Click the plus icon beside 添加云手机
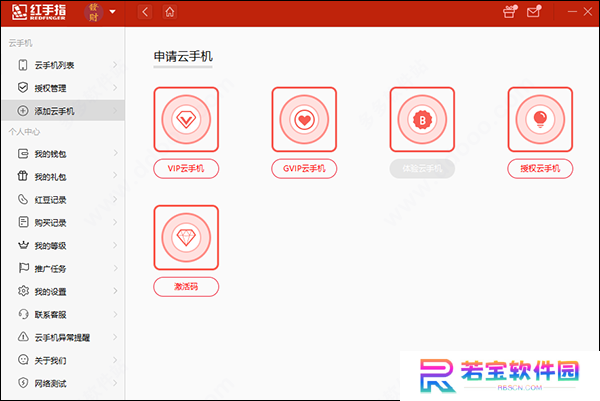This screenshot has width=600, height=401. (23, 111)
